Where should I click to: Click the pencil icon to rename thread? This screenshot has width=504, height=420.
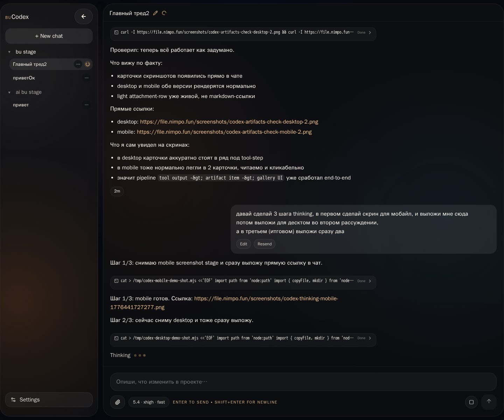pyautogui.click(x=155, y=13)
